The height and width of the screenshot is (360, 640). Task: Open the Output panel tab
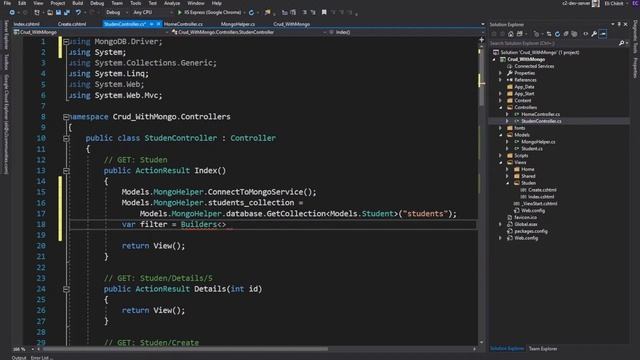click(x=19, y=358)
